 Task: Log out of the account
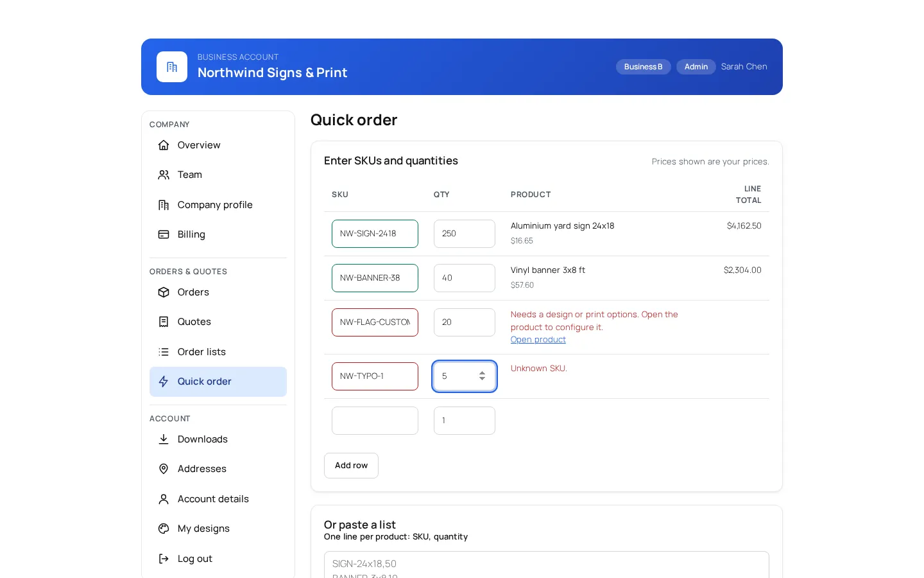(218, 559)
